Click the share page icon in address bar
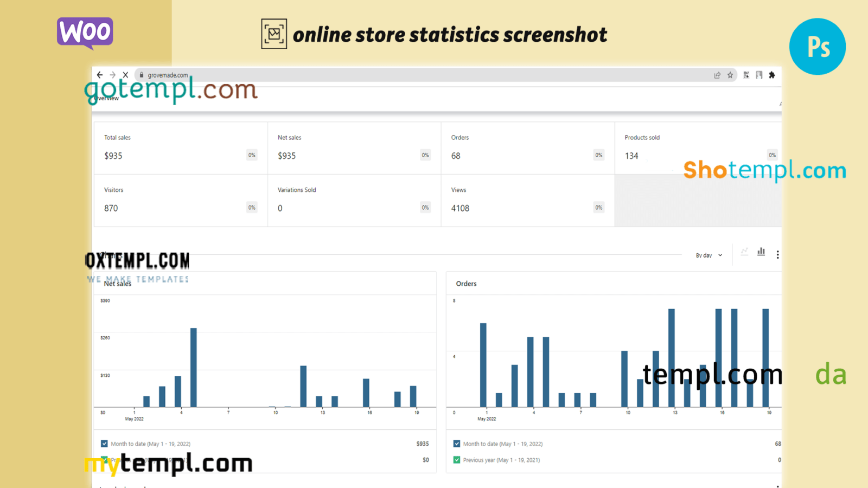This screenshot has height=488, width=868. click(717, 75)
